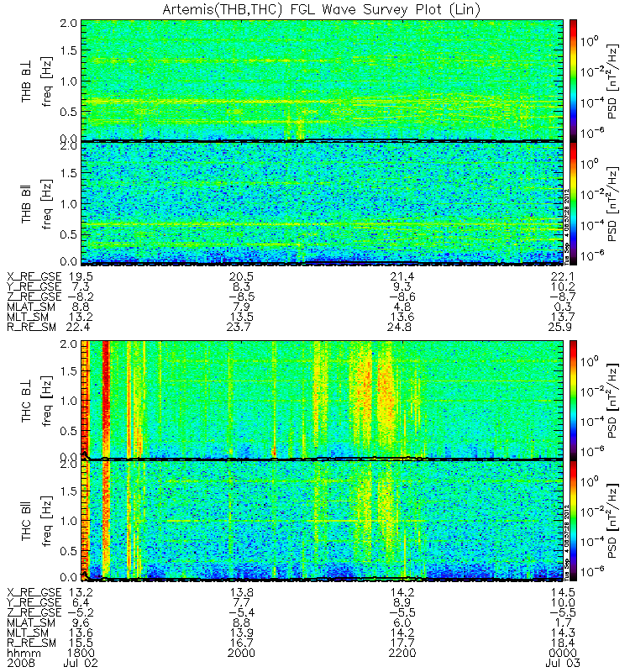The height and width of the screenshot is (672, 630).
Task: Click the R_RE_SM row label in the THB ephemeris
Action: point(32,327)
